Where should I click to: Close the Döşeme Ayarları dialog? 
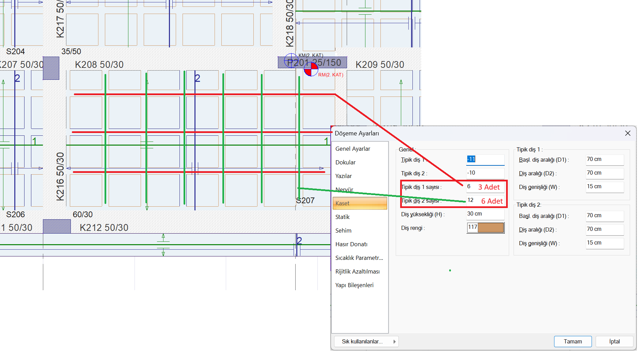pyautogui.click(x=628, y=133)
